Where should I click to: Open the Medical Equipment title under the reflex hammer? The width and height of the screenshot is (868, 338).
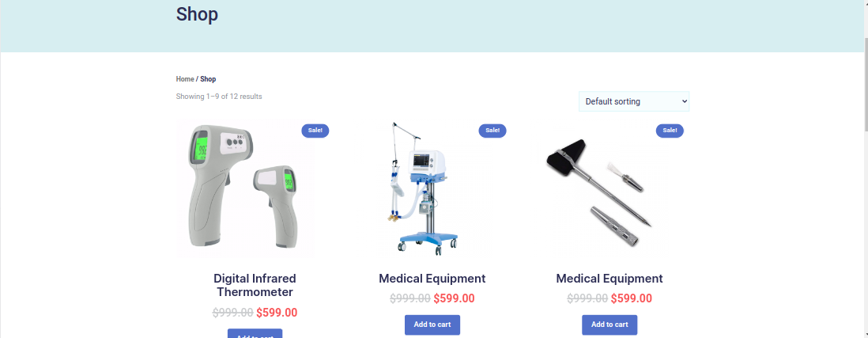(x=609, y=278)
